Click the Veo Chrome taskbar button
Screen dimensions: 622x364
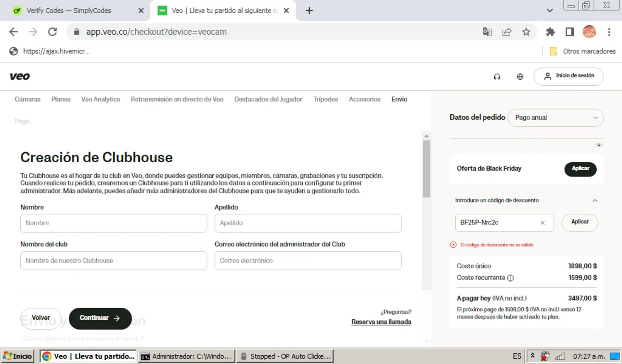(x=88, y=356)
